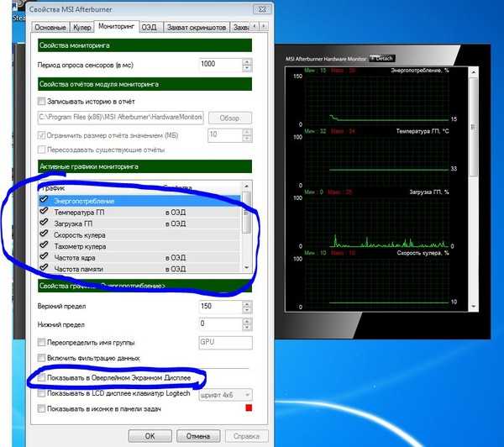Enable Показывать в иконке в панели задач
The width and height of the screenshot is (504, 447).
point(41,408)
